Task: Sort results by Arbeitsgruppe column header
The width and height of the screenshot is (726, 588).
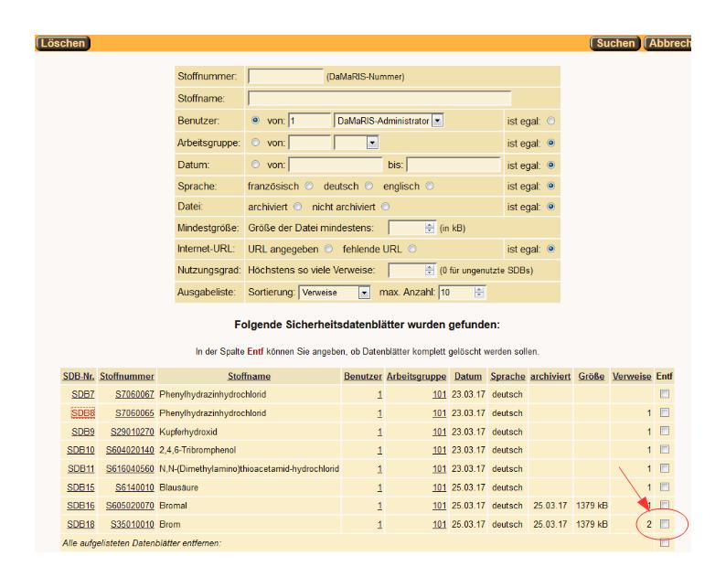Action: [416, 377]
